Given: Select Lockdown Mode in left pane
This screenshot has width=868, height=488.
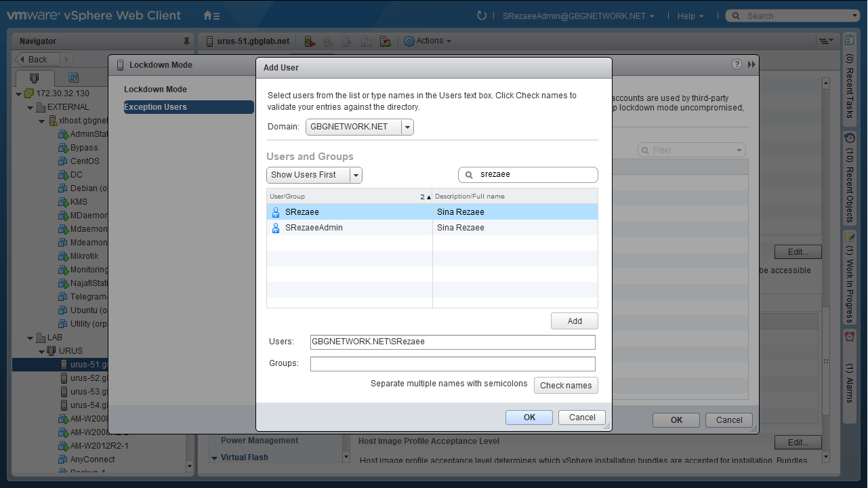Looking at the screenshot, I should (x=155, y=89).
